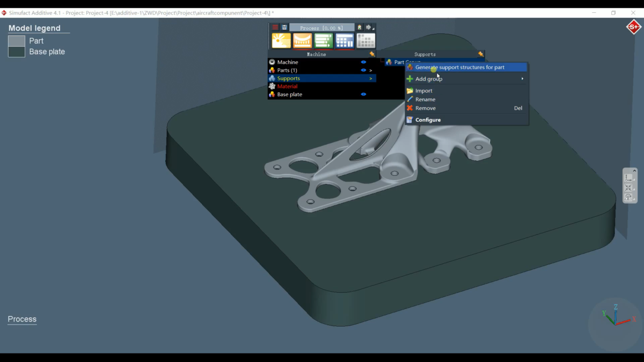Image resolution: width=644 pixels, height=362 pixels.
Task: Toggle Machine visibility eye icon
Action: coord(363,62)
